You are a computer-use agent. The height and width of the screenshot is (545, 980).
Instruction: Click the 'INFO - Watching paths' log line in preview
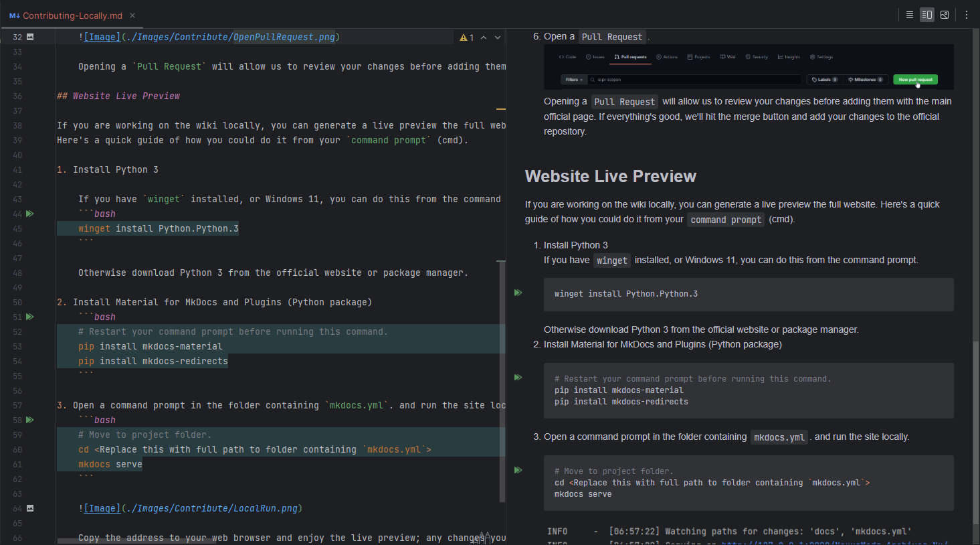tap(729, 531)
